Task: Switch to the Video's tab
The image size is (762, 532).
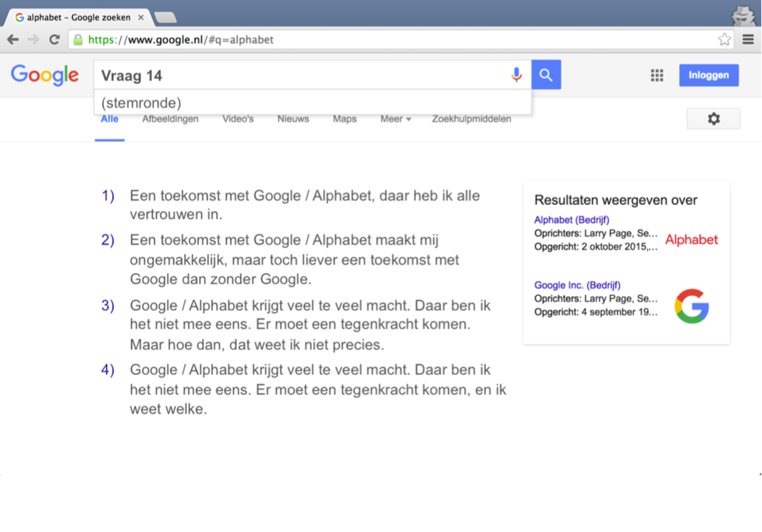Action: [238, 119]
